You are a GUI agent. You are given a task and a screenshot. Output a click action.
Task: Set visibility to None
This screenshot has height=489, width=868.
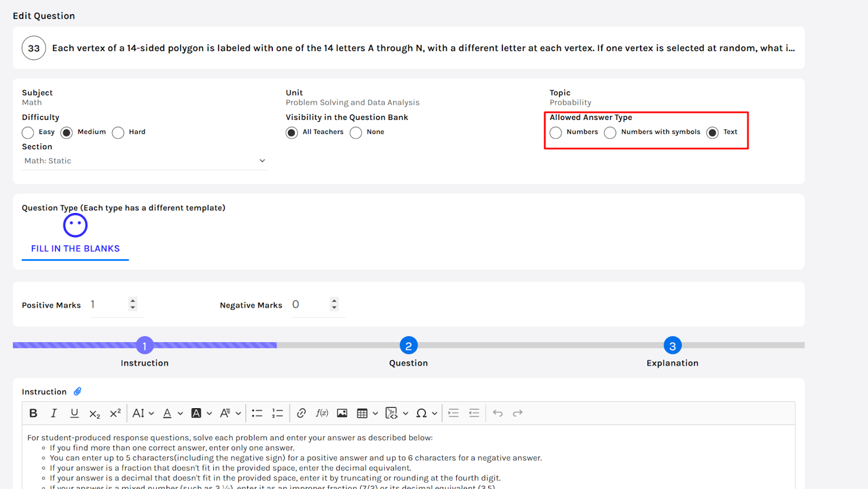coord(356,133)
